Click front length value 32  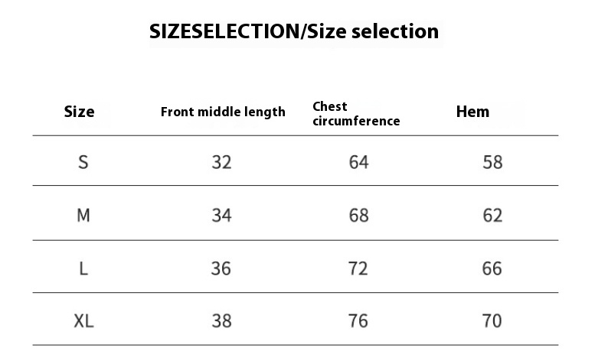click(x=221, y=162)
